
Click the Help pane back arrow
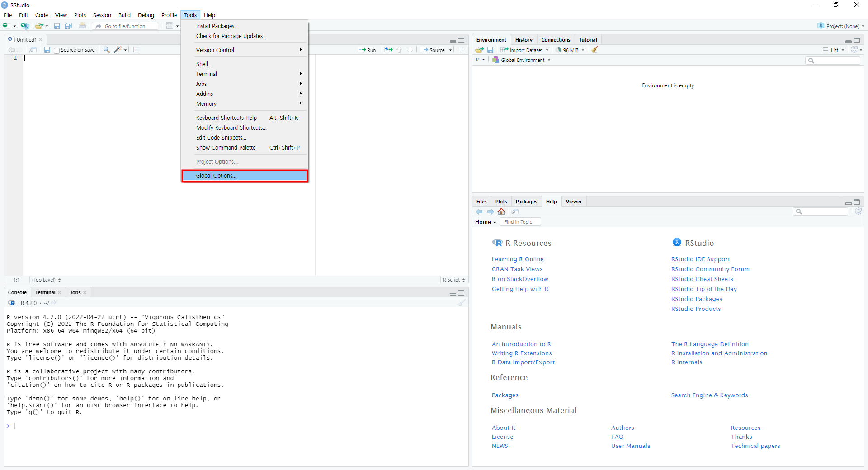coord(479,211)
